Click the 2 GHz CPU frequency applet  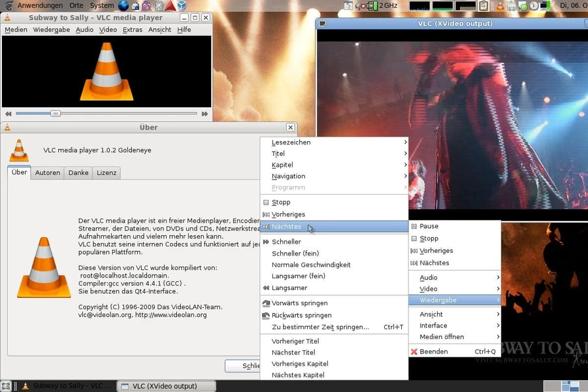coord(383,6)
